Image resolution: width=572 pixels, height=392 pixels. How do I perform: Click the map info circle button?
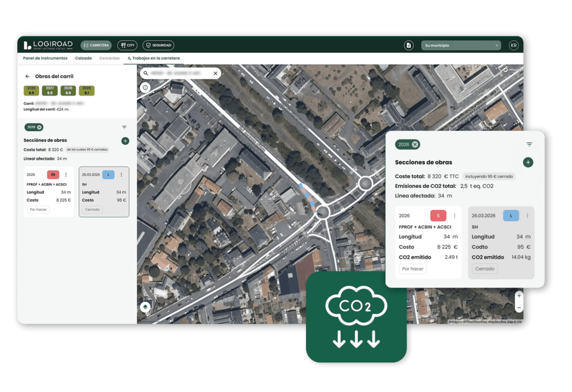tap(145, 88)
